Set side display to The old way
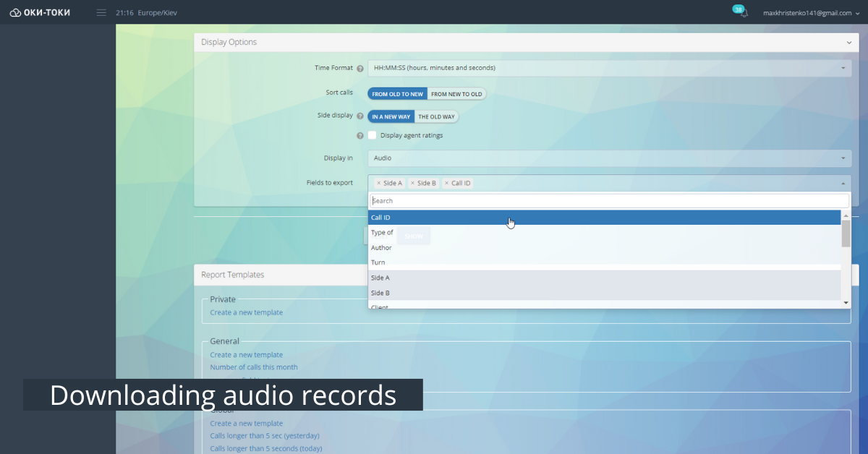Viewport: 868px width, 454px height. (437, 116)
